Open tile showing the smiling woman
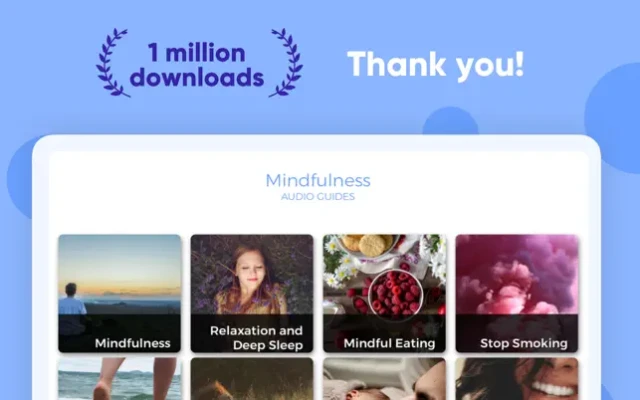The width and height of the screenshot is (640, 400). click(517, 379)
